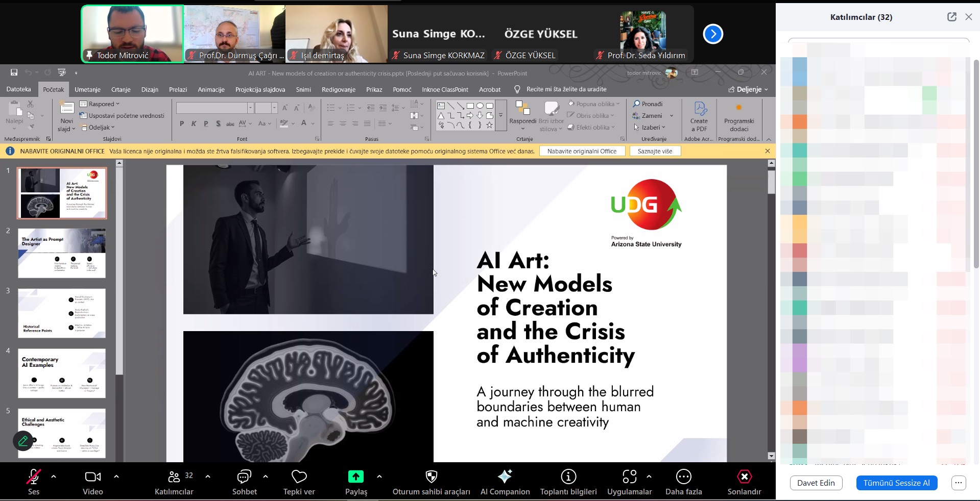The height and width of the screenshot is (501, 980).
Task: Click Saznajte više button in warning bar
Action: point(655,151)
